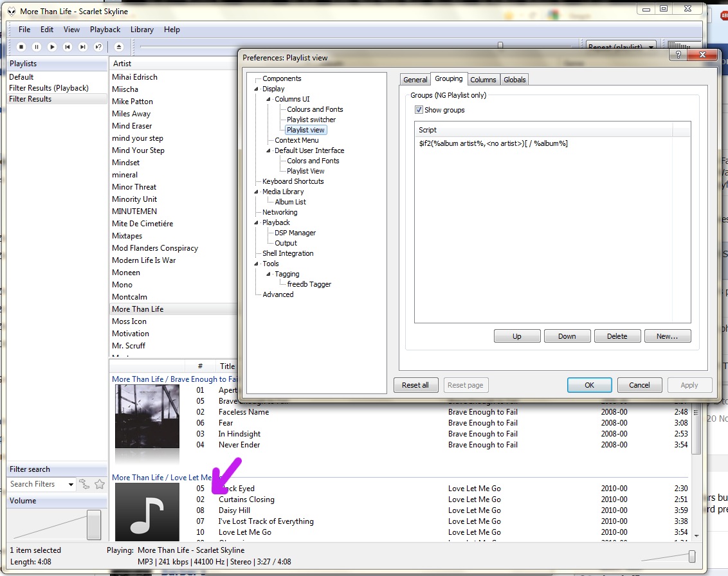Collapse the Display tree node
Viewport: 728px width, 576px height.
click(257, 89)
